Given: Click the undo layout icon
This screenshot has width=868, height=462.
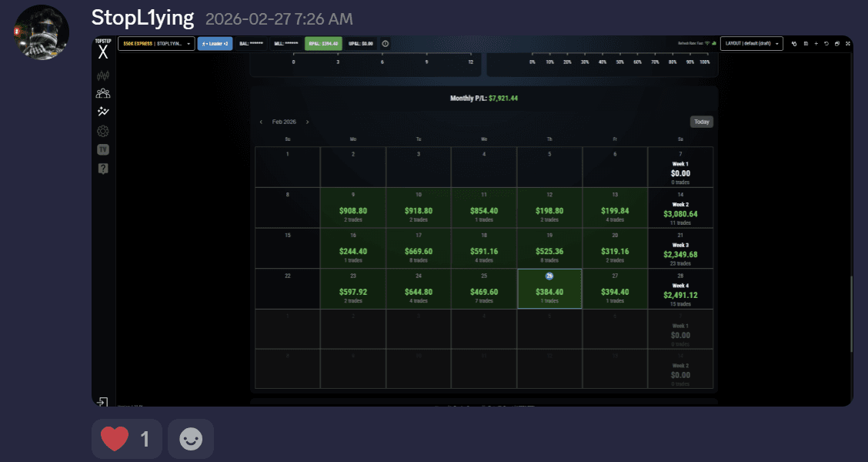Looking at the screenshot, I should [x=826, y=44].
